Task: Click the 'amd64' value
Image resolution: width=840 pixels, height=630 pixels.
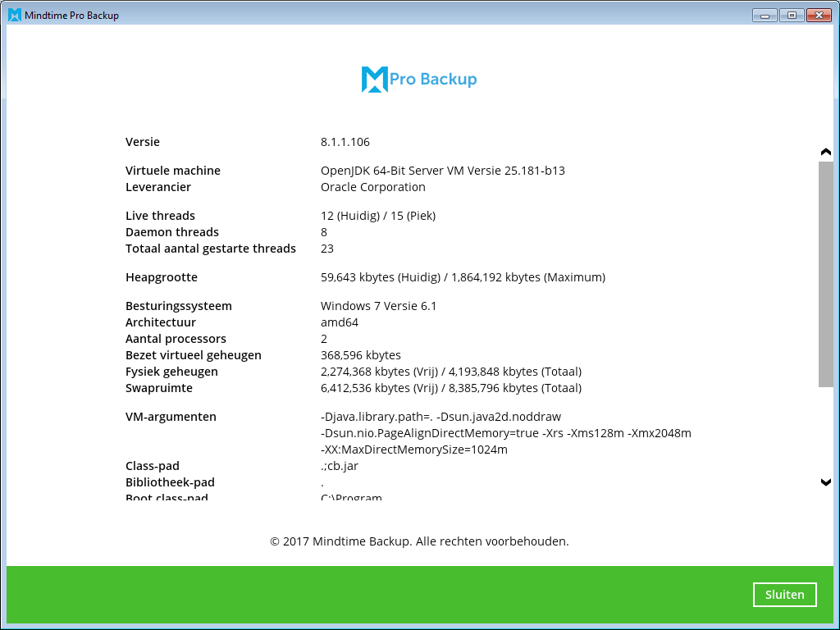Action: [339, 322]
